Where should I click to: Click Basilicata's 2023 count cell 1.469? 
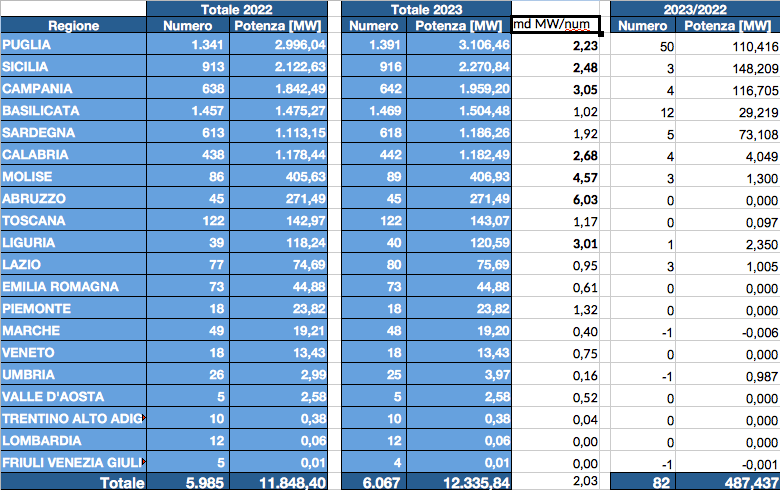click(x=375, y=111)
